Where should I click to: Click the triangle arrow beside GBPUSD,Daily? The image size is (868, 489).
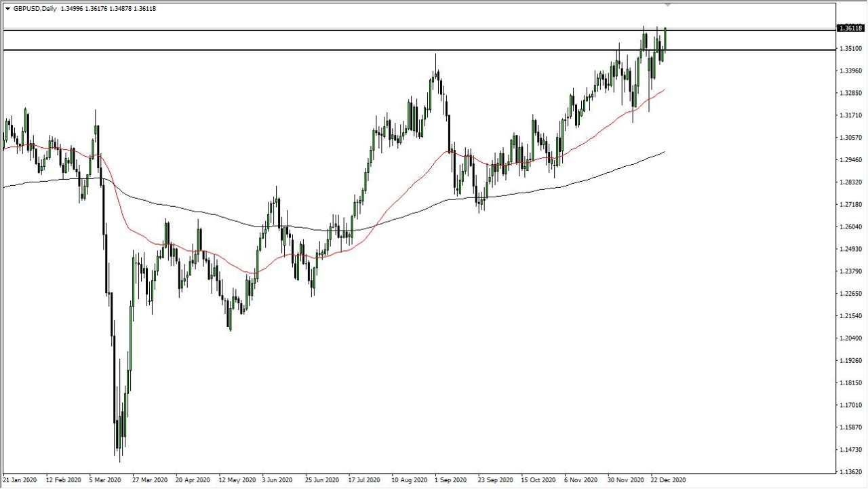point(7,9)
